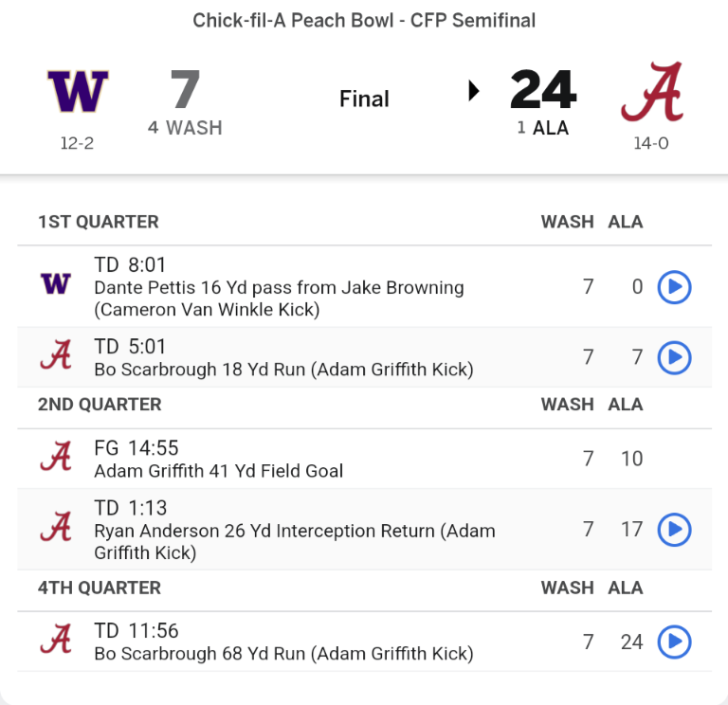Open the WASH team name link
The height and width of the screenshot is (705, 728).
click(x=193, y=127)
